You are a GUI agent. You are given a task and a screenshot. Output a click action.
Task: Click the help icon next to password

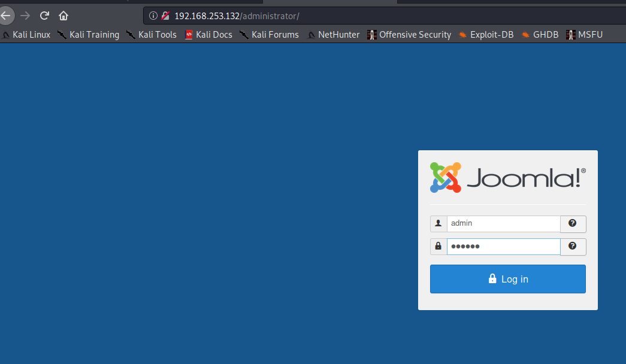[573, 246]
